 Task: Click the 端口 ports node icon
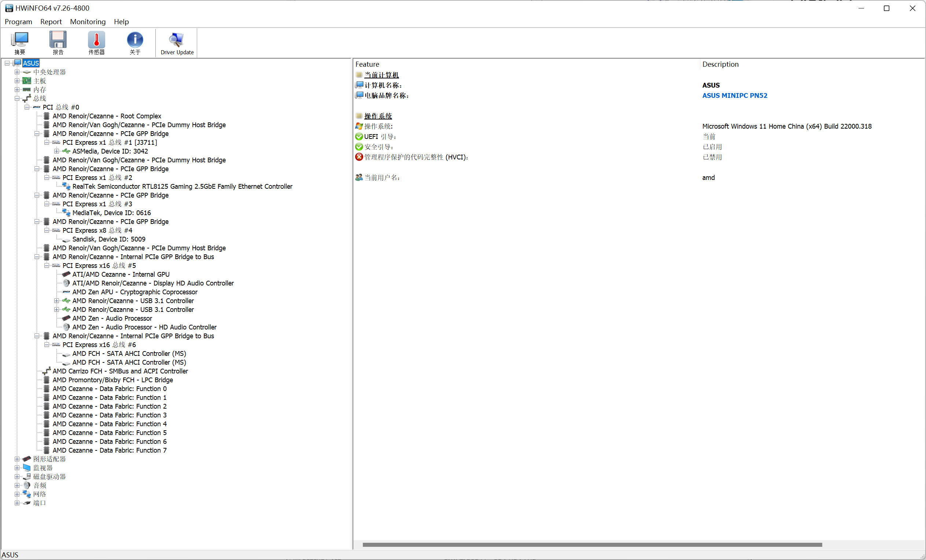pos(27,503)
